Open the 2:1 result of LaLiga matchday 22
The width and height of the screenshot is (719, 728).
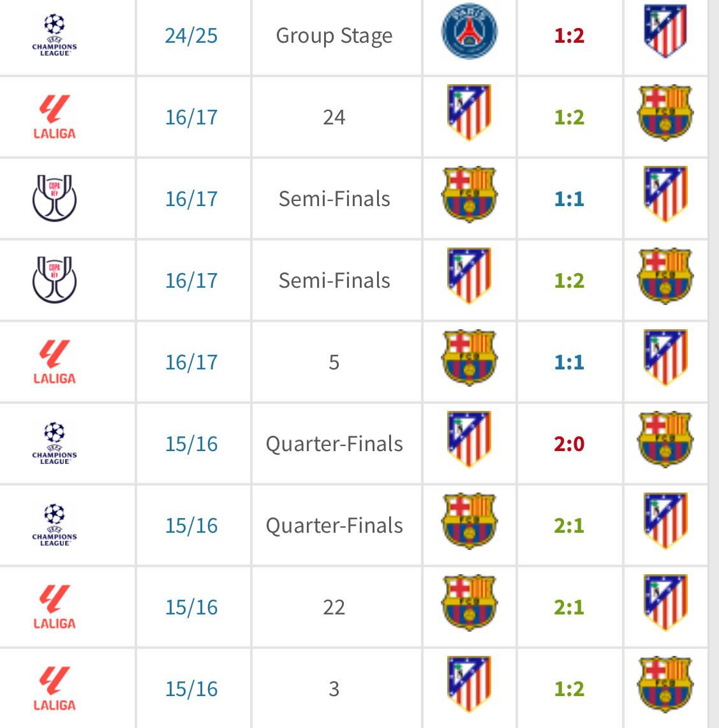click(569, 607)
